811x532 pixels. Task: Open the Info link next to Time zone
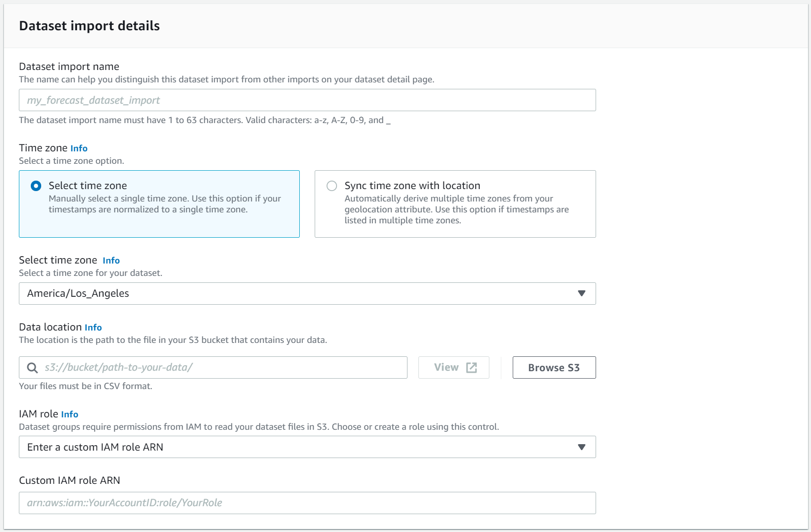(x=79, y=148)
